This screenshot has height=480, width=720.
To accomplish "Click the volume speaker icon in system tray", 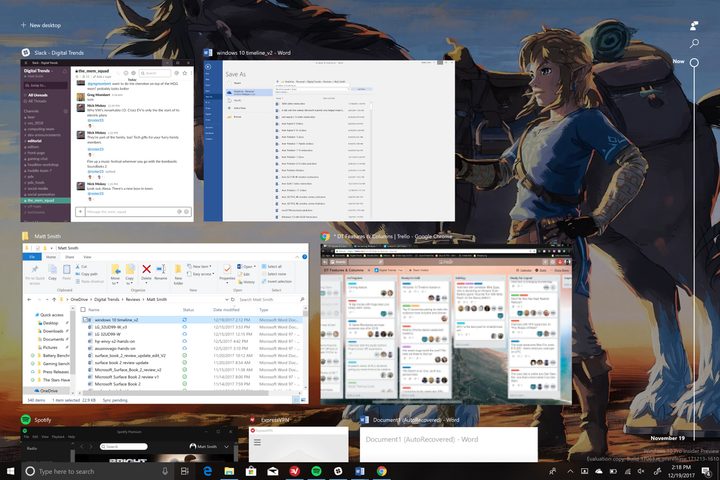I will (x=641, y=471).
